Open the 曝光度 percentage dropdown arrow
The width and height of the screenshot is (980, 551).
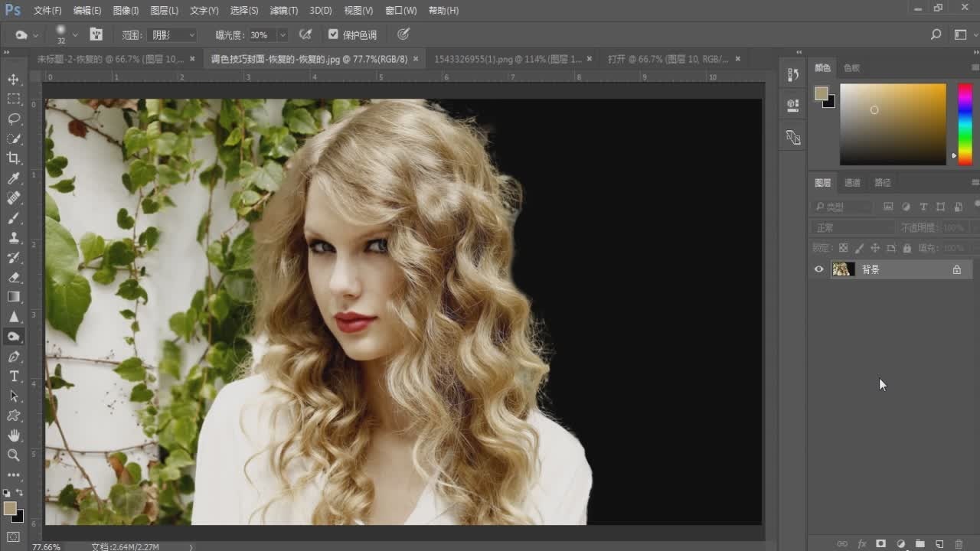(x=283, y=34)
